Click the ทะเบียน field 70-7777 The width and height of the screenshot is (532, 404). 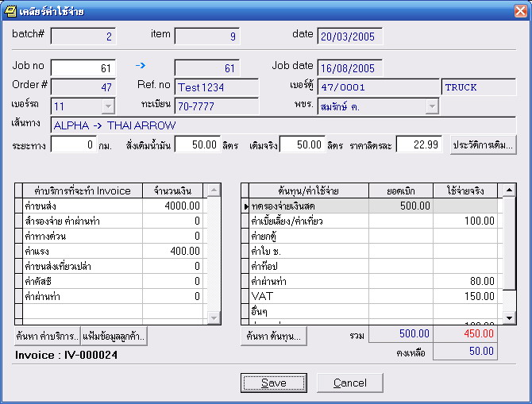(217, 106)
